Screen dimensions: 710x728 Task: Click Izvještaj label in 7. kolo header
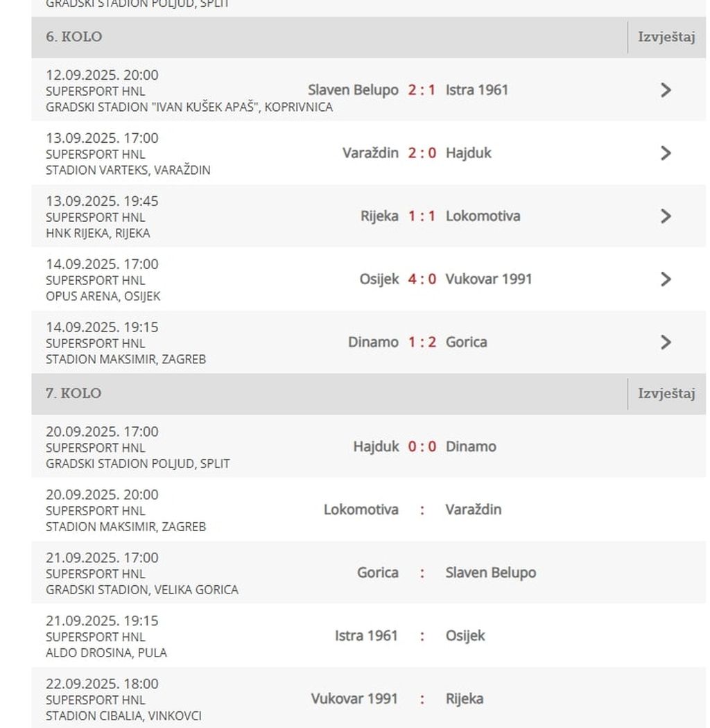[666, 394]
